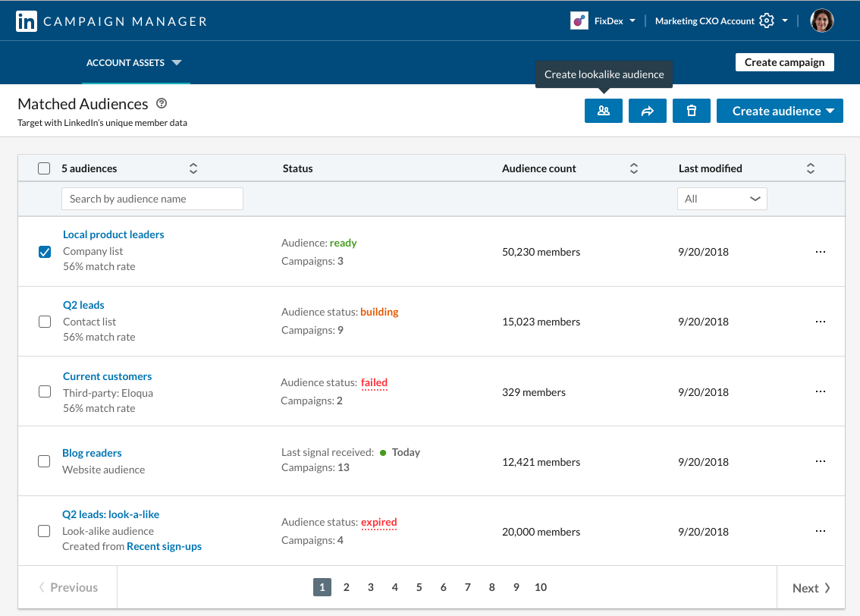Click the Search by audience name field
The width and height of the screenshot is (860, 616).
click(152, 199)
